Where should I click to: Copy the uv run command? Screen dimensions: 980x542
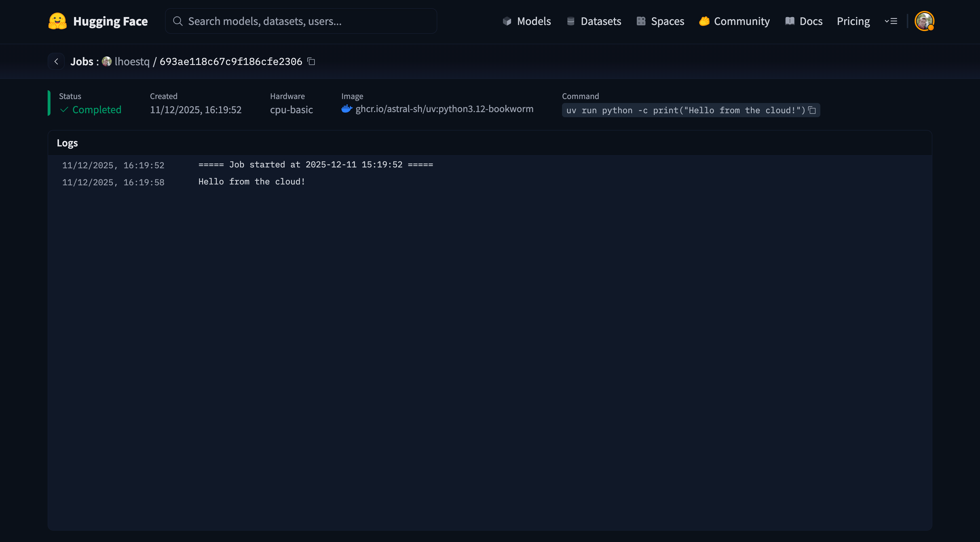point(812,110)
